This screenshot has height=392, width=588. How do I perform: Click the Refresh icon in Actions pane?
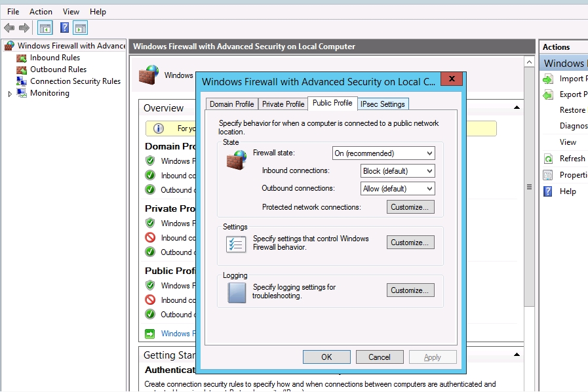coord(548,159)
